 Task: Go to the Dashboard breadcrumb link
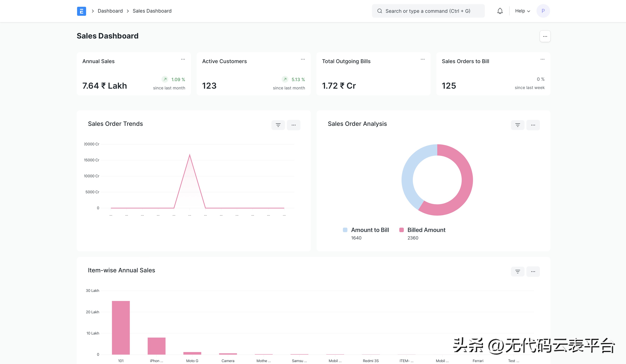110,11
